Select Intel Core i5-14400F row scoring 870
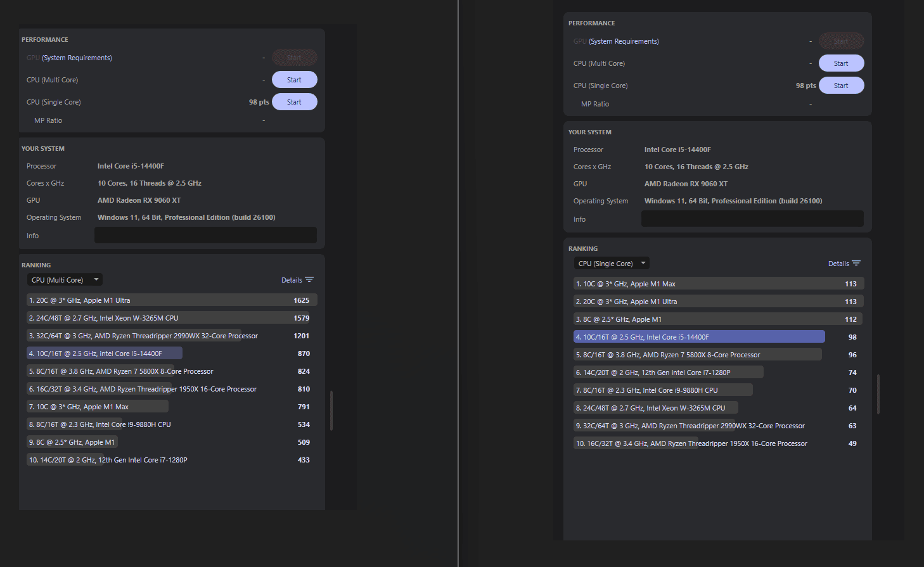The height and width of the screenshot is (567, 924). tap(172, 354)
